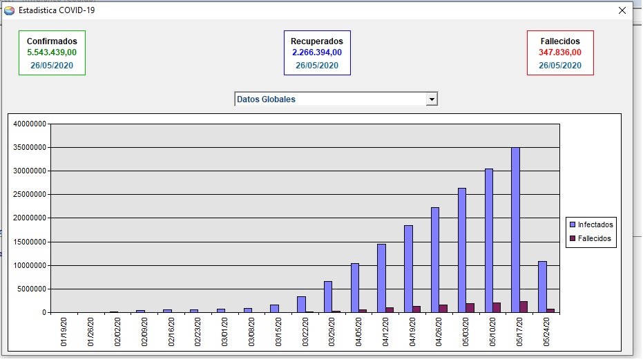This screenshot has width=643, height=364.
Task: Click the red-bordered Fallecidos panel heading
Action: (x=560, y=41)
